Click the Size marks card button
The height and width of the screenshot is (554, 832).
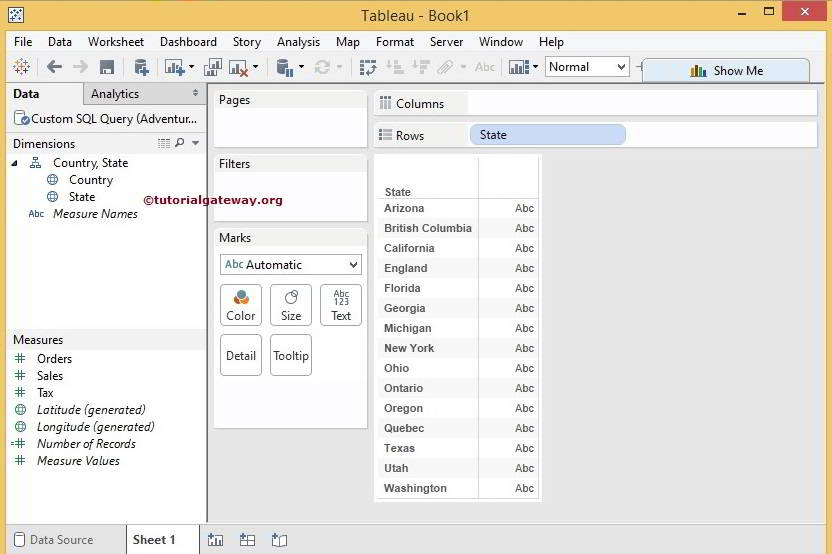tap(291, 305)
